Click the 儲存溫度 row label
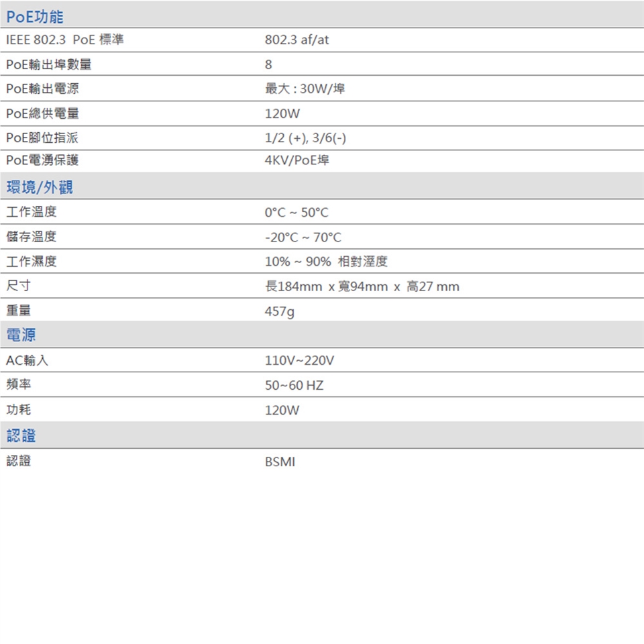Viewport: 644px width, 644px height. point(32,237)
